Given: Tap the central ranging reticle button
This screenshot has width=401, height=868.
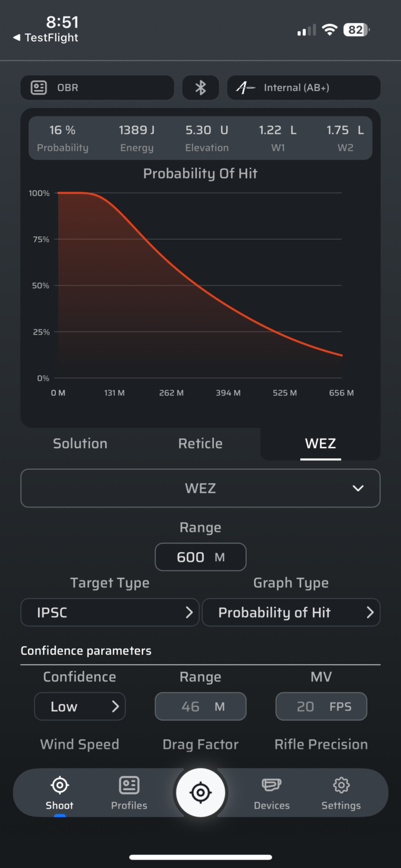Looking at the screenshot, I should pyautogui.click(x=200, y=793).
